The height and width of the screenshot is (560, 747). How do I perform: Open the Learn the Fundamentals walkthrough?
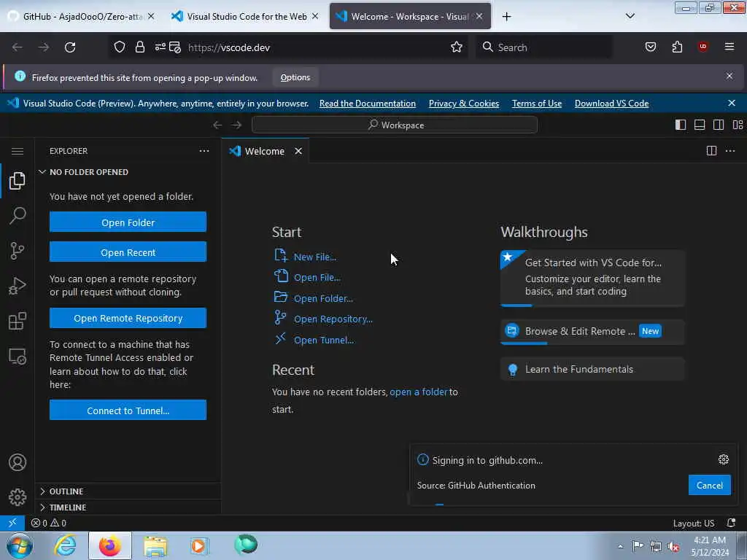(592, 369)
